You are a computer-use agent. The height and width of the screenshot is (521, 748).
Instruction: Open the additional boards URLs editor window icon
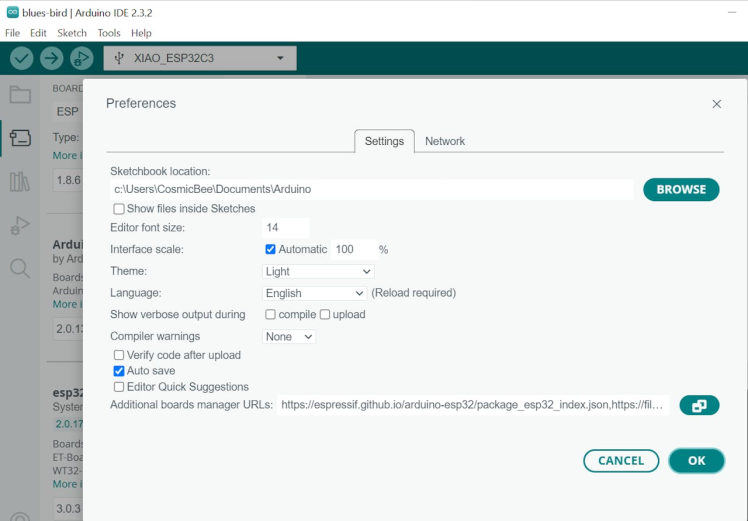coord(699,406)
